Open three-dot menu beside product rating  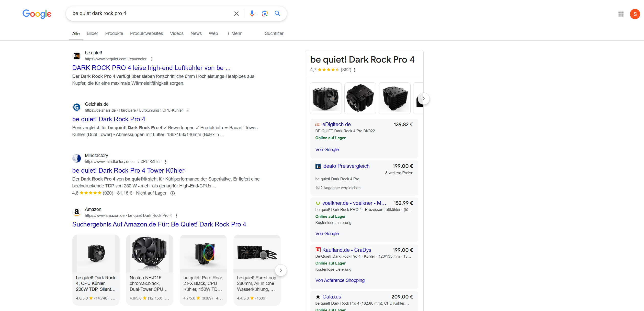pos(354,70)
